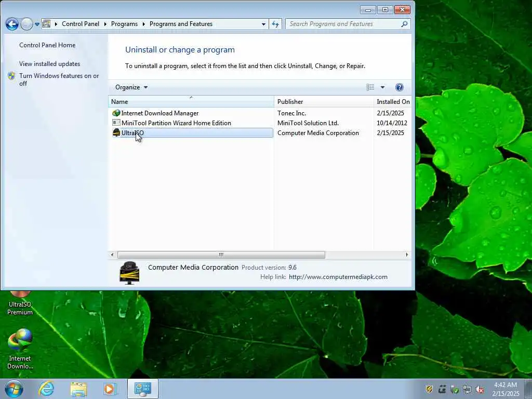Select Internet Download Manager row
The height and width of the screenshot is (399, 532).
tap(192, 113)
